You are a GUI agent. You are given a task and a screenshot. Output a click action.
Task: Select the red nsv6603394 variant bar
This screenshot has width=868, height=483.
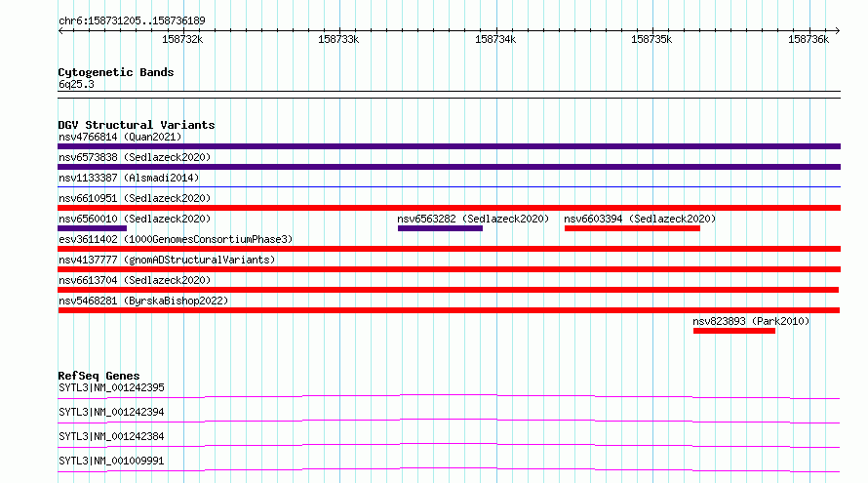pos(632,228)
